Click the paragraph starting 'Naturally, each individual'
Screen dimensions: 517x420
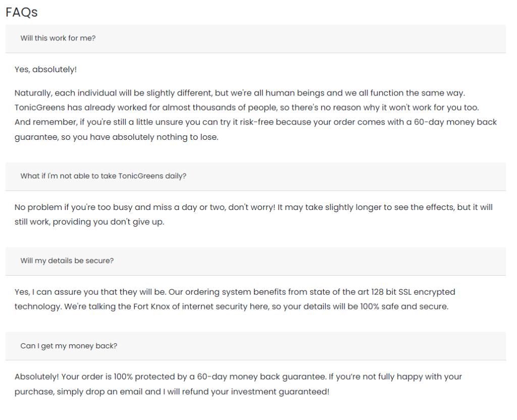(255, 115)
